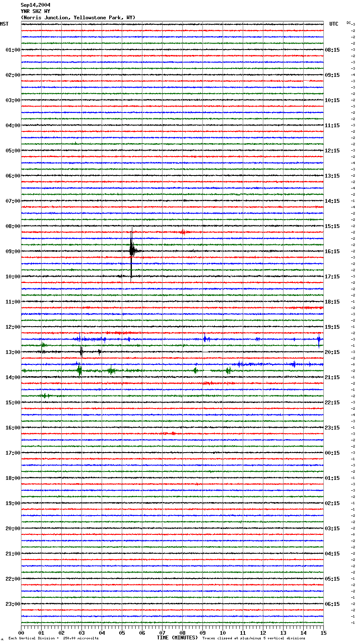Click the 16:15 UTC time label
This screenshot has width=357, height=644.
click(332, 251)
